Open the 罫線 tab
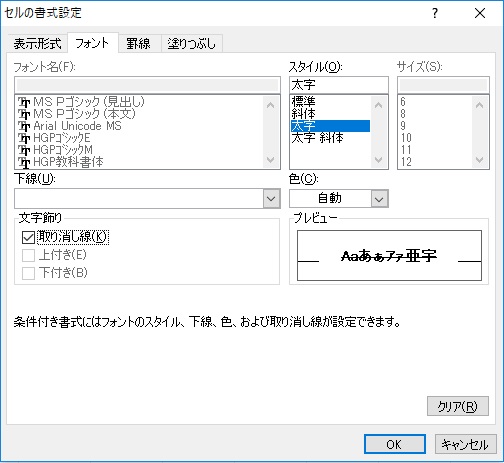Viewport: 504px width, 463px height. (139, 43)
